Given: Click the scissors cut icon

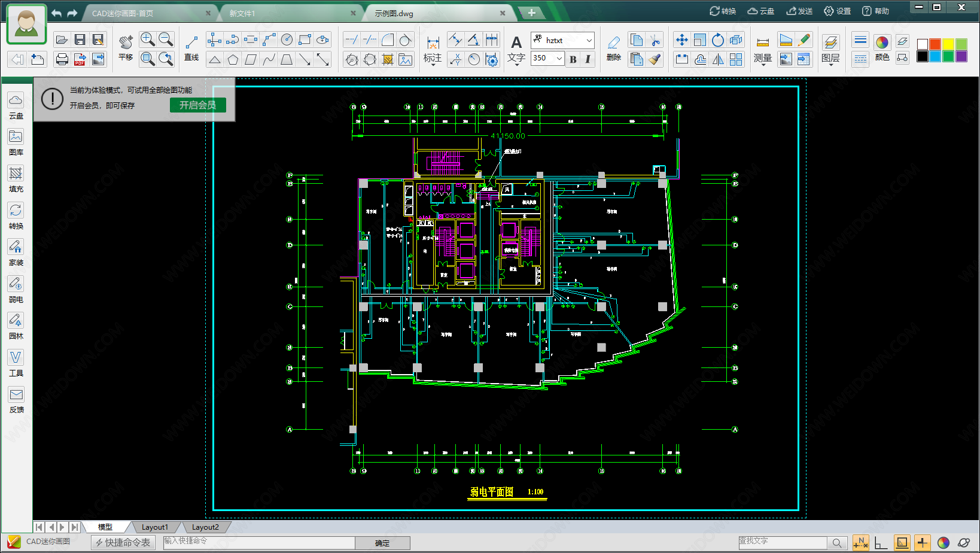Looking at the screenshot, I should (655, 40).
